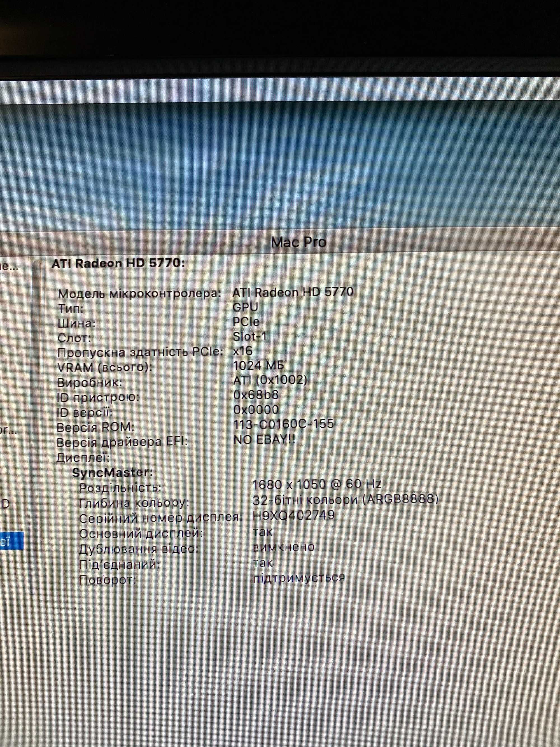Click the 'Дисплеї:' label
Image resolution: width=560 pixels, height=747 pixels.
click(x=83, y=458)
